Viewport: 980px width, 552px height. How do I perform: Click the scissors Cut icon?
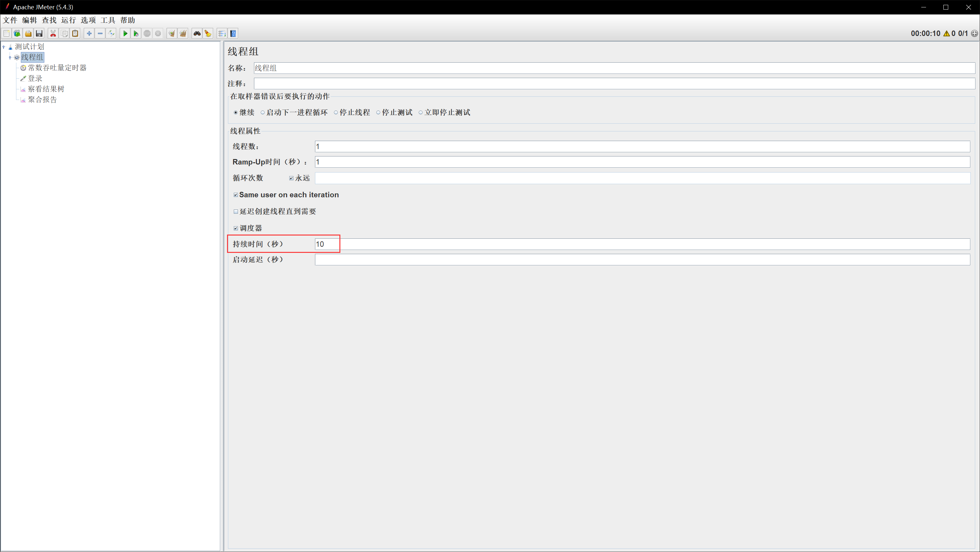click(53, 33)
